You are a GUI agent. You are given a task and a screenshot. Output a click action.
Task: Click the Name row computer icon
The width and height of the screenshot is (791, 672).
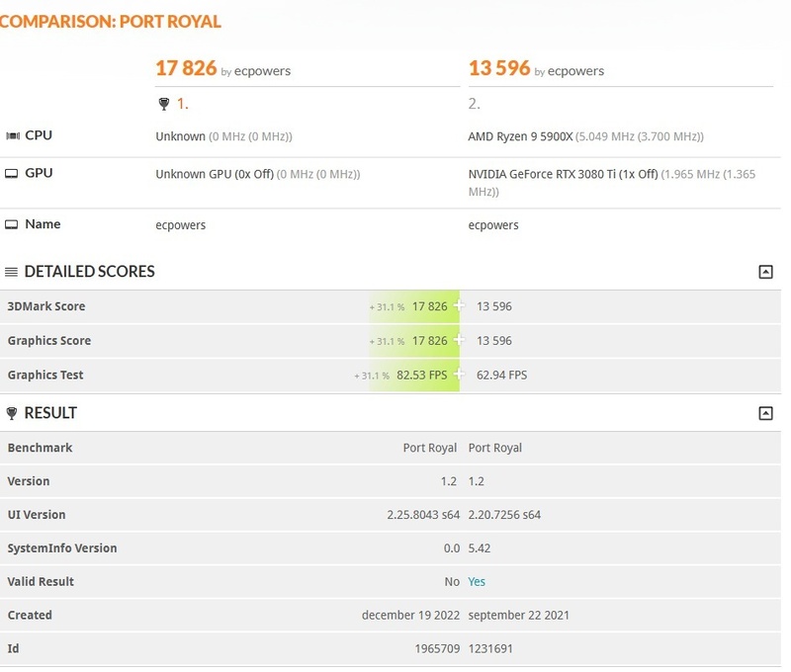[x=11, y=224]
